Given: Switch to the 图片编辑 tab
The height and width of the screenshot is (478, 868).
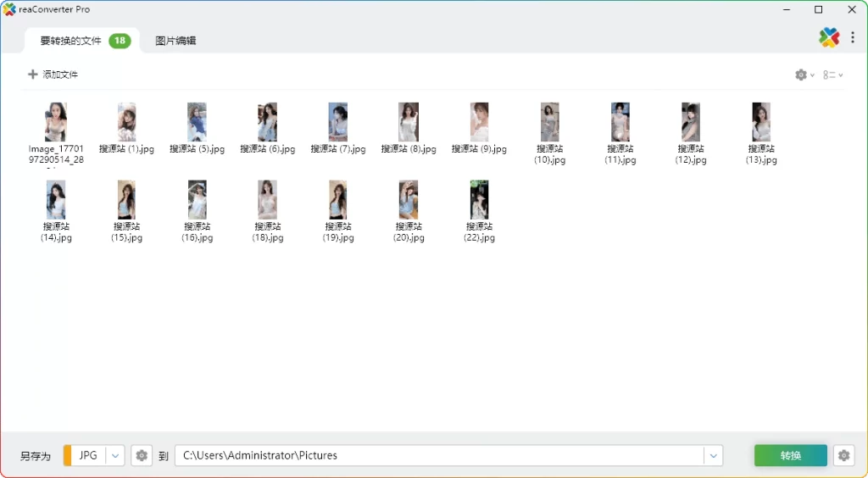Looking at the screenshot, I should tap(175, 41).
